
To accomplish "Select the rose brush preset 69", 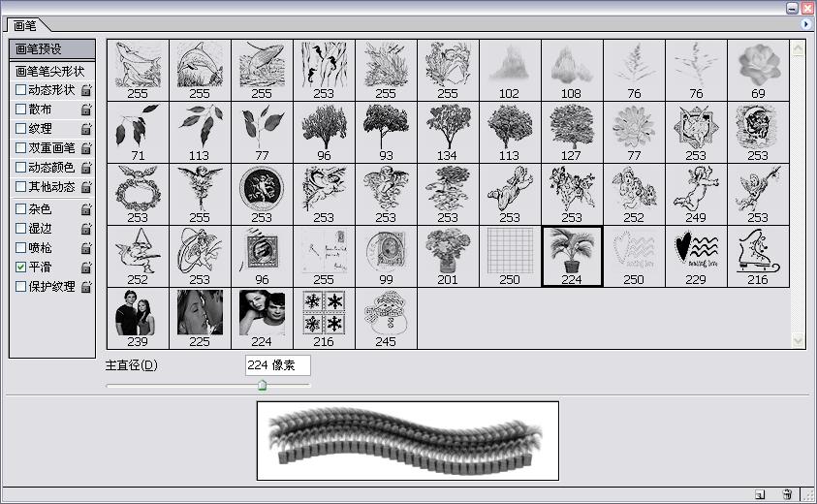I will (758, 71).
